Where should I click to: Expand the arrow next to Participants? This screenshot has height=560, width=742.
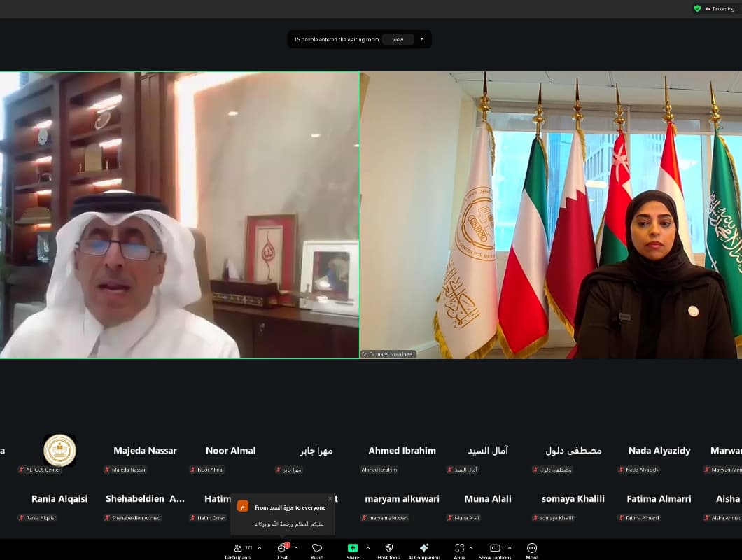coord(260,548)
